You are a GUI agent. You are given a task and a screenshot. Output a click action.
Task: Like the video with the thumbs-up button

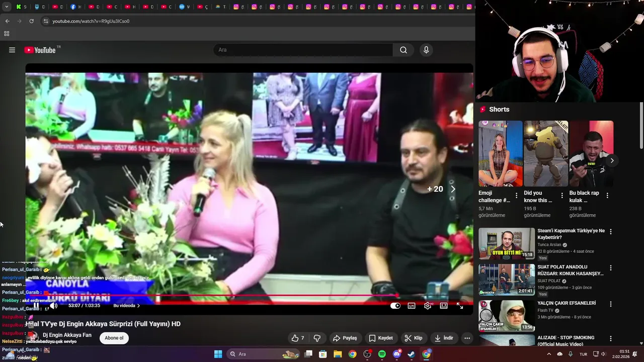pos(298,338)
